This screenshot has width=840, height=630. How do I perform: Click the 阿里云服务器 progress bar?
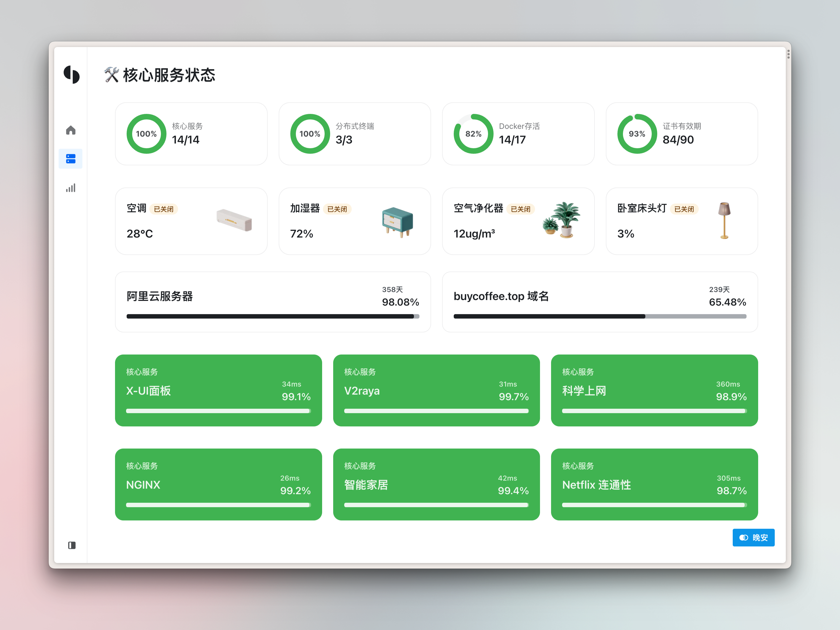(273, 316)
